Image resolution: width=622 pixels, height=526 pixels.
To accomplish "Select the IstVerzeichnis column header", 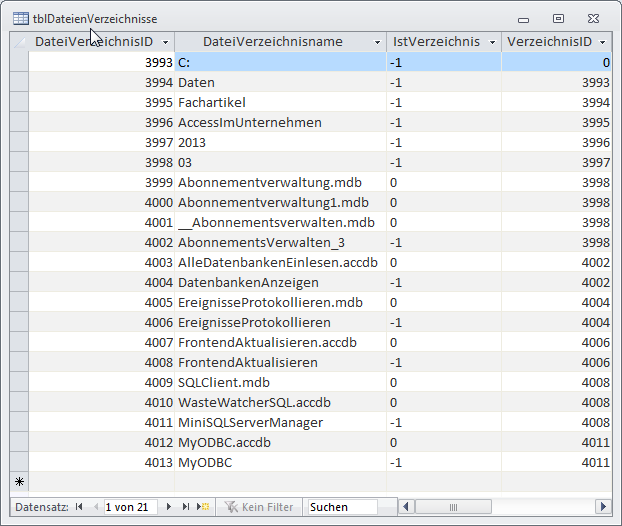I will click(x=436, y=42).
